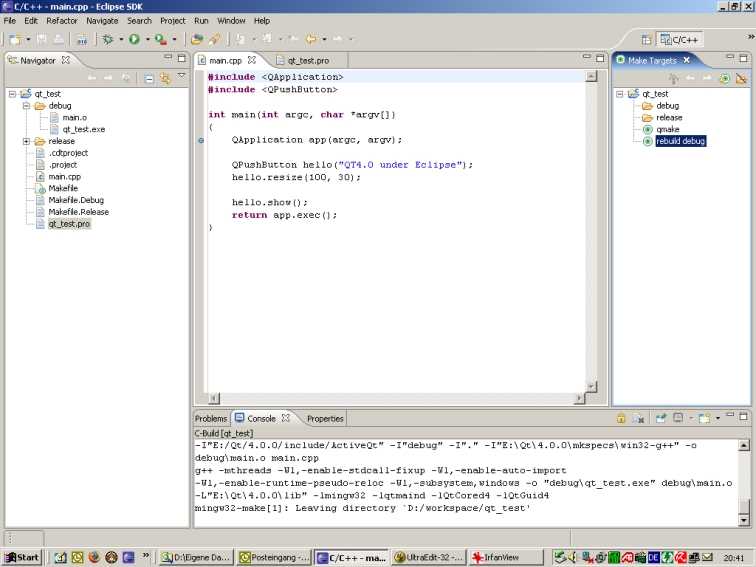This screenshot has height=567, width=756.
Task: Maximize the Navigator panel
Action: click(x=181, y=58)
